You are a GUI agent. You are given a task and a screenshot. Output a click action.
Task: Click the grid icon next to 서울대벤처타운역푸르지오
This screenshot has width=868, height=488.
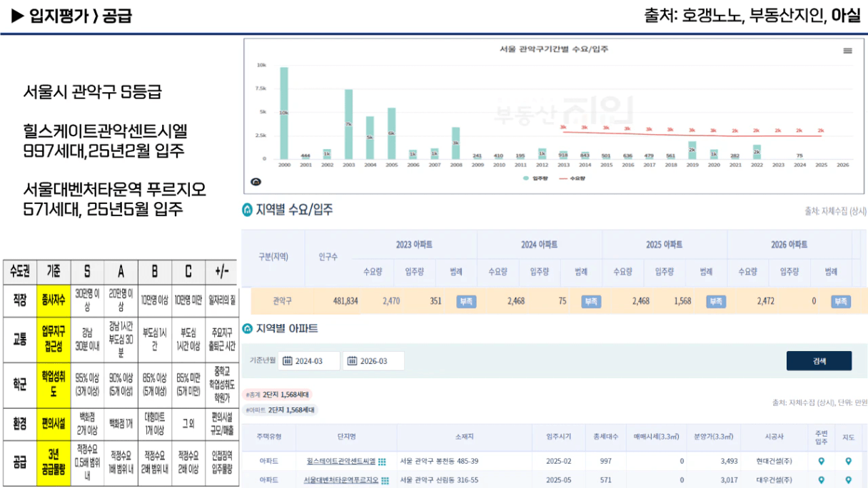[x=385, y=481]
